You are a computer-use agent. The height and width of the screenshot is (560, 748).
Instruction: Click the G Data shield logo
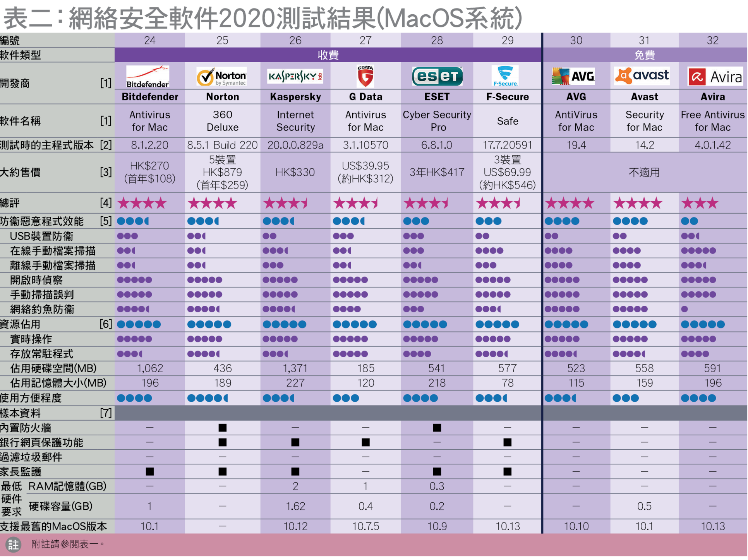(x=365, y=76)
